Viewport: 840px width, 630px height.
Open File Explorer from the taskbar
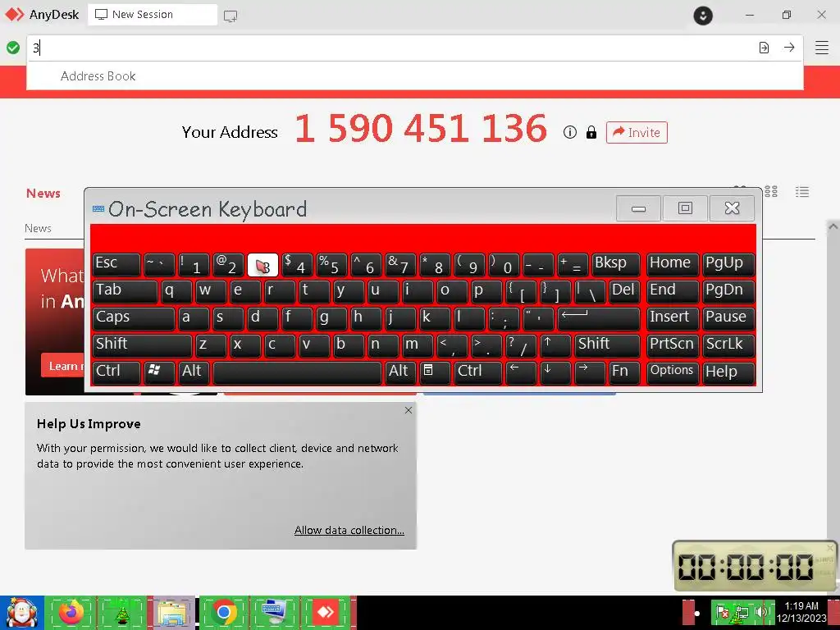click(x=173, y=612)
